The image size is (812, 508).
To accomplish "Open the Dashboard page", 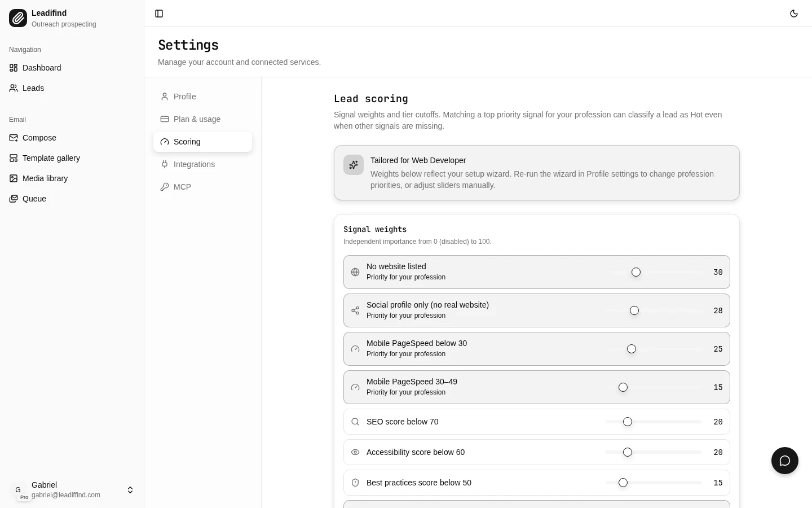I will point(72,68).
